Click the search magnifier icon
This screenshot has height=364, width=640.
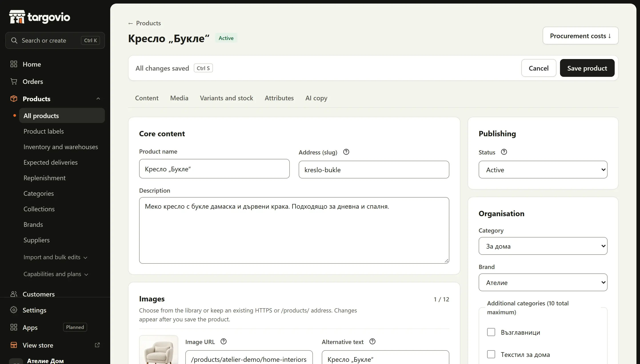point(14,40)
